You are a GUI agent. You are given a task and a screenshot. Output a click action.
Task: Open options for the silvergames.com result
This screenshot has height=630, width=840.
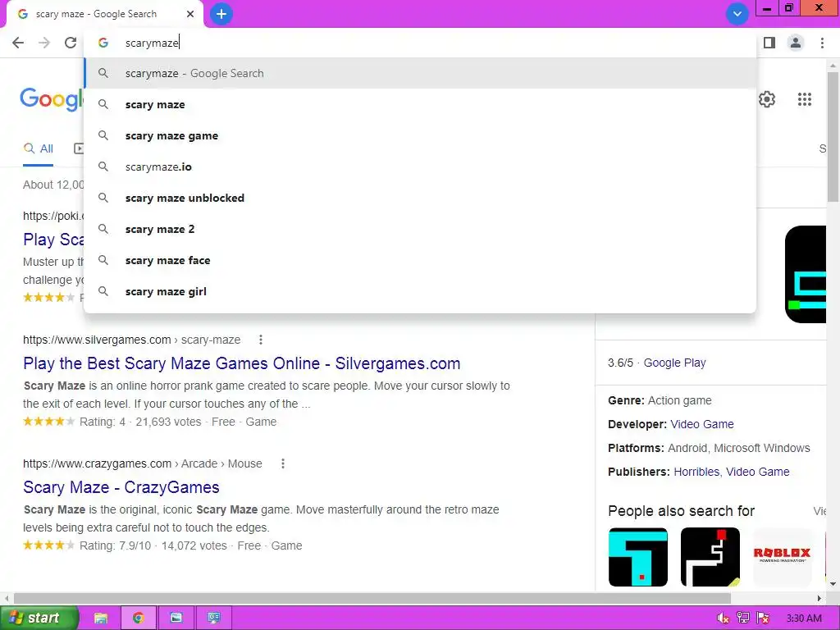coord(260,340)
